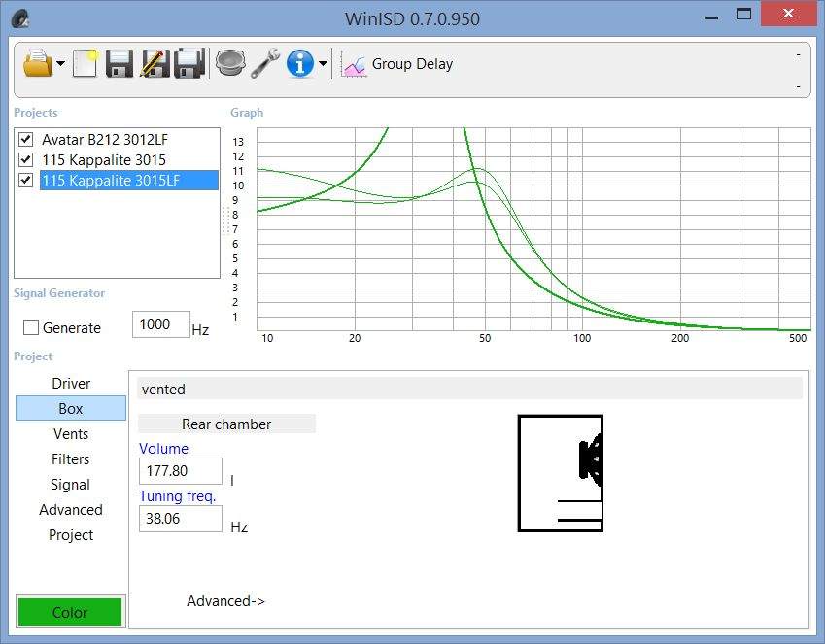Uncheck the Avatar B212 3012LF project
This screenshot has height=644, width=825.
[x=26, y=140]
